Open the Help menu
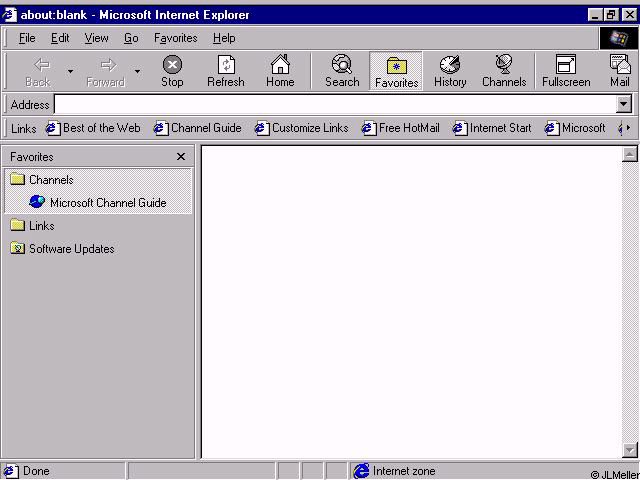 [x=224, y=38]
